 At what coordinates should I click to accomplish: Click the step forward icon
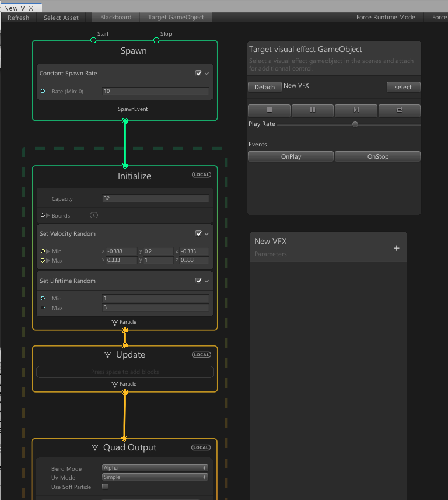tap(356, 110)
